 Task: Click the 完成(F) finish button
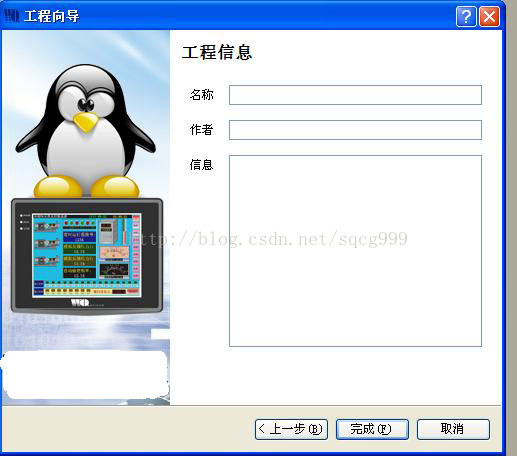pos(372,429)
